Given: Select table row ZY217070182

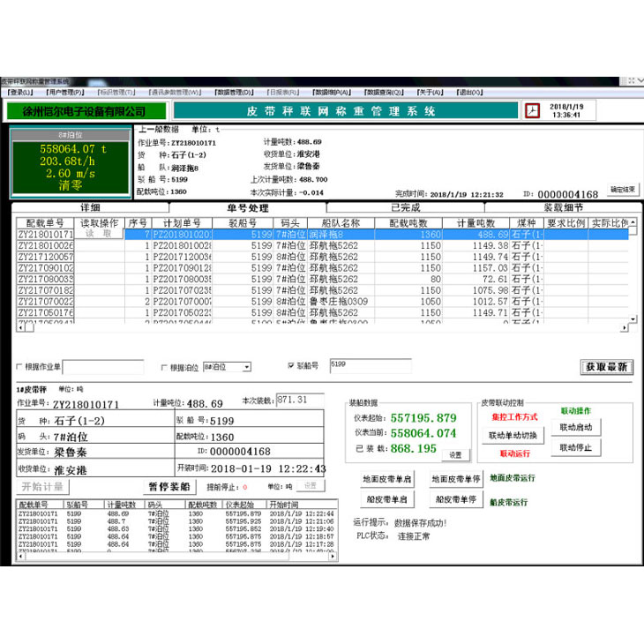Looking at the screenshot, I should [322, 290].
